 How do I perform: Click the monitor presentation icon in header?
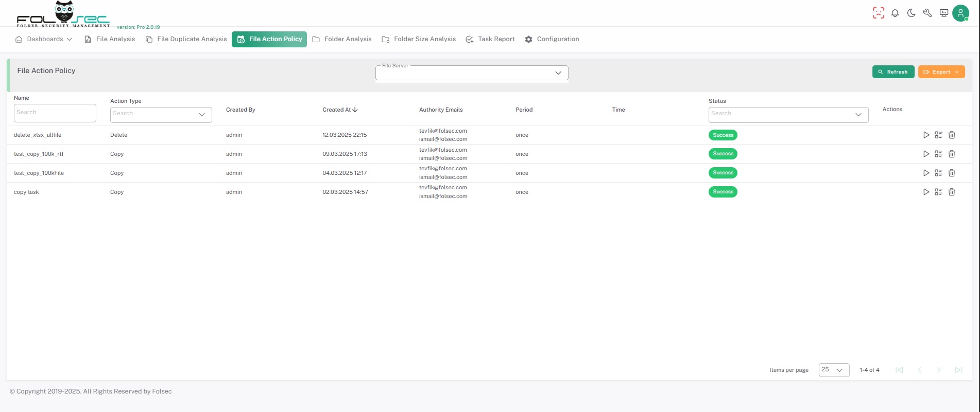(x=944, y=13)
